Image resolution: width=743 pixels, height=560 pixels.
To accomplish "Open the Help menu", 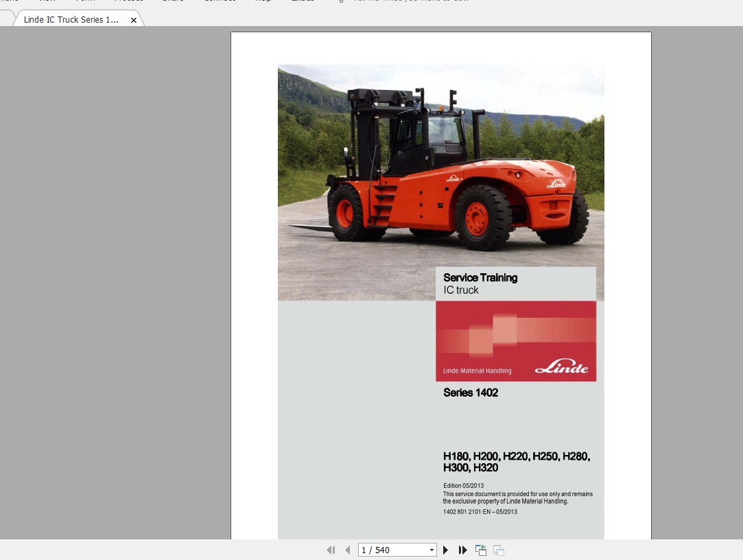I will pos(263,1).
